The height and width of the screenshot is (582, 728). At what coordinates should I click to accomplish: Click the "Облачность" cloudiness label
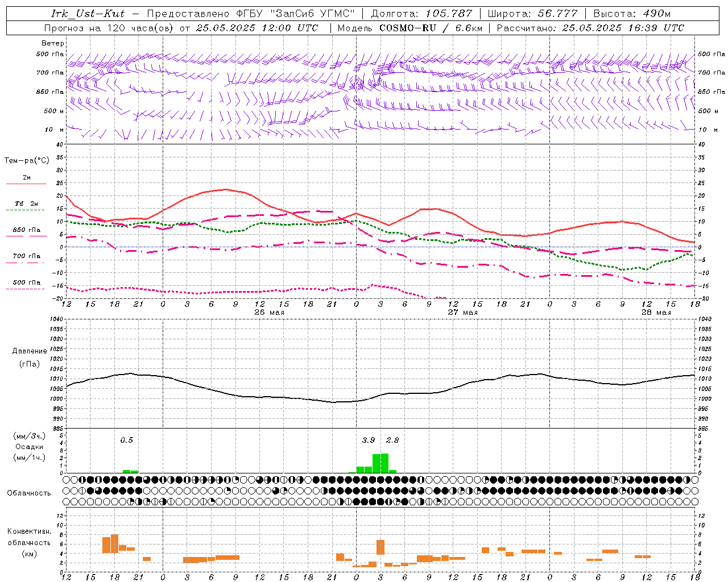click(x=29, y=493)
